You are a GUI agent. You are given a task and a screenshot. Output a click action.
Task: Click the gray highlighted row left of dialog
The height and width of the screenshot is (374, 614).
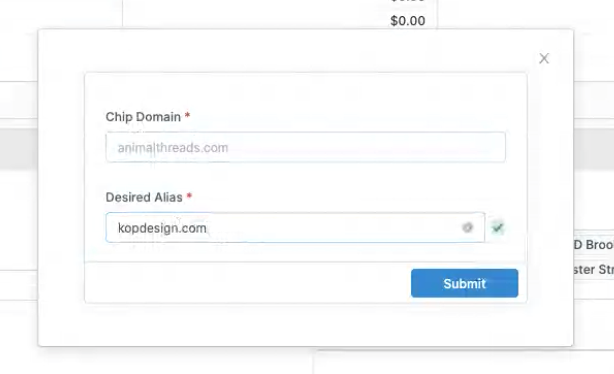pos(19,149)
